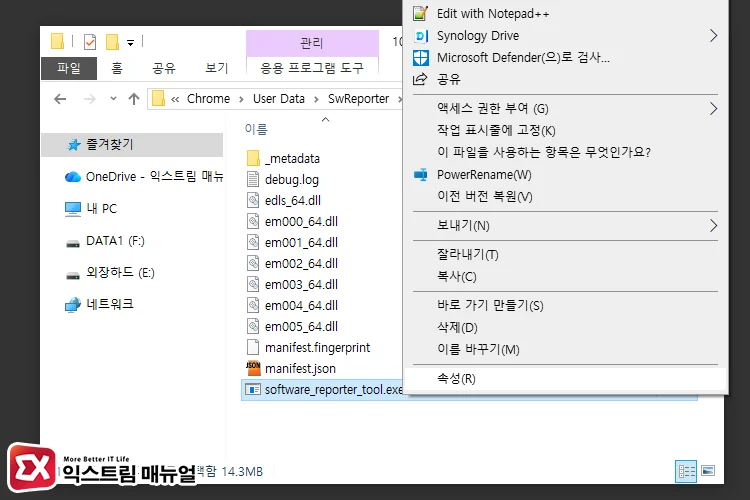This screenshot has height=500, width=750.
Task: Open the 보기 ribbon tab
Action: [x=216, y=68]
